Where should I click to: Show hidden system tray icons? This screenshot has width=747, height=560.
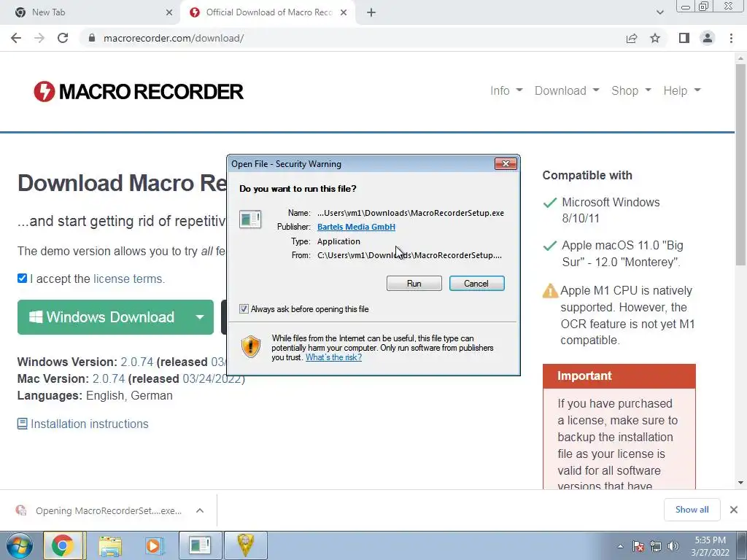620,546
